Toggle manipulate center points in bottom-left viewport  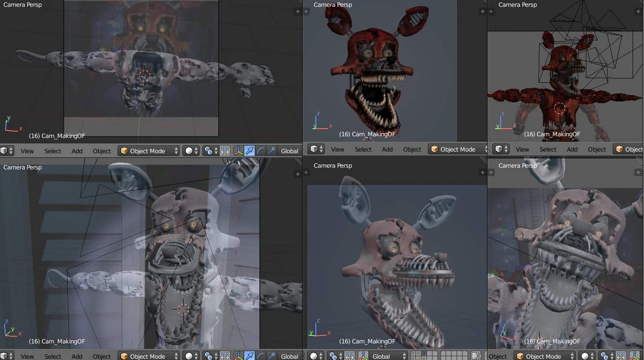(x=225, y=356)
